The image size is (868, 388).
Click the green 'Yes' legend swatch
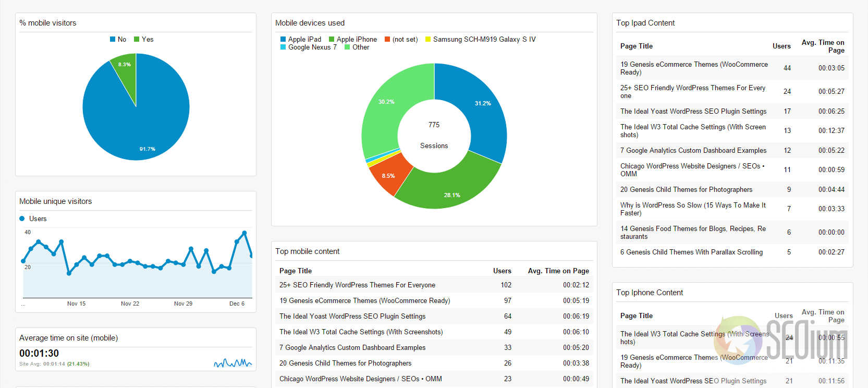coord(137,39)
